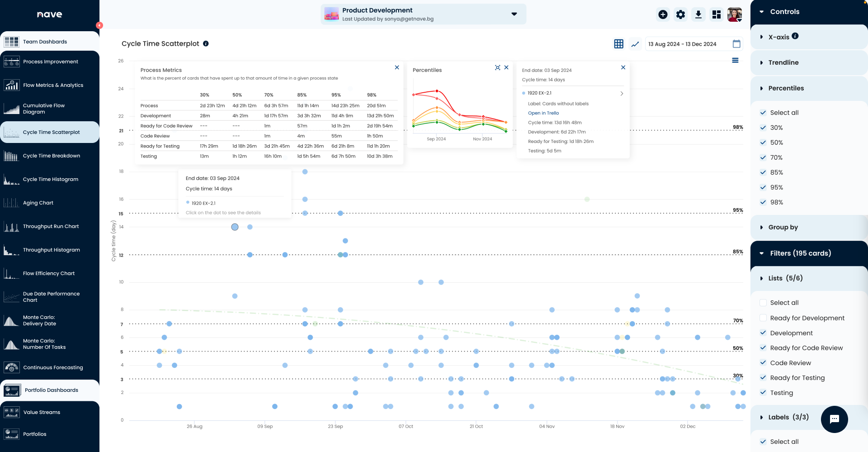Viewport: 868px width, 452px height.
Task: Toggle the trendline icon on the chart
Action: (635, 44)
